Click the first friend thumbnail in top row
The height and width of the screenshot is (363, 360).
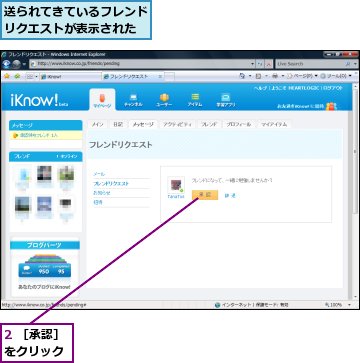22,174
